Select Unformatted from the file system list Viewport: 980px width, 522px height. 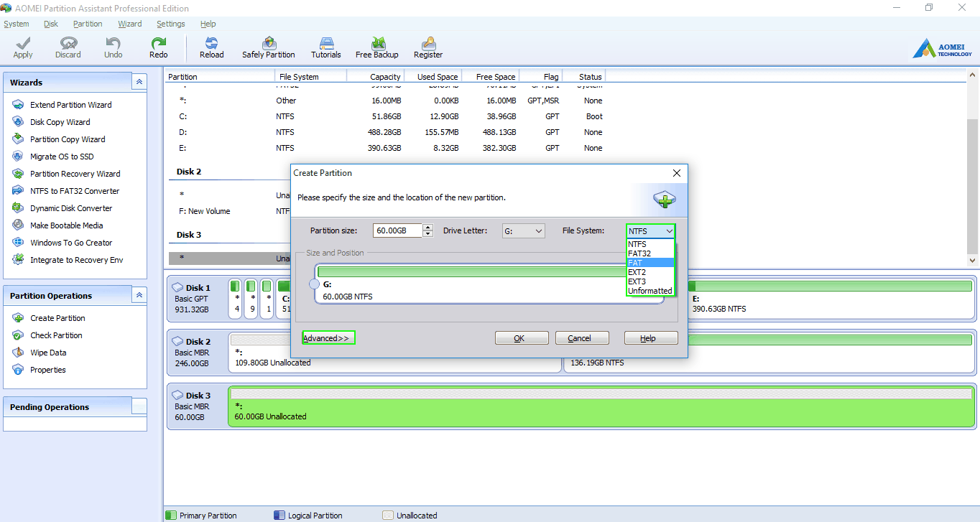tap(651, 291)
